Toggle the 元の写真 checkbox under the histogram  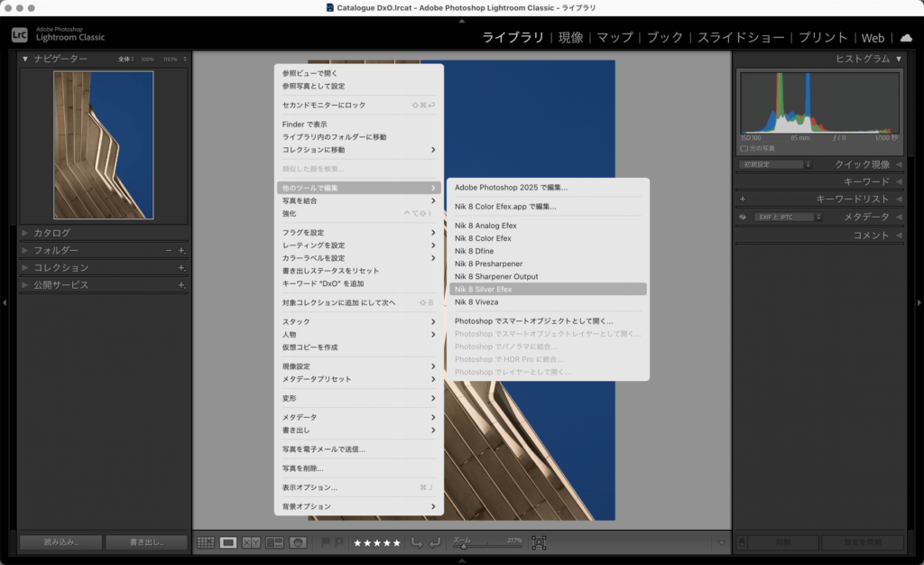pyautogui.click(x=744, y=148)
